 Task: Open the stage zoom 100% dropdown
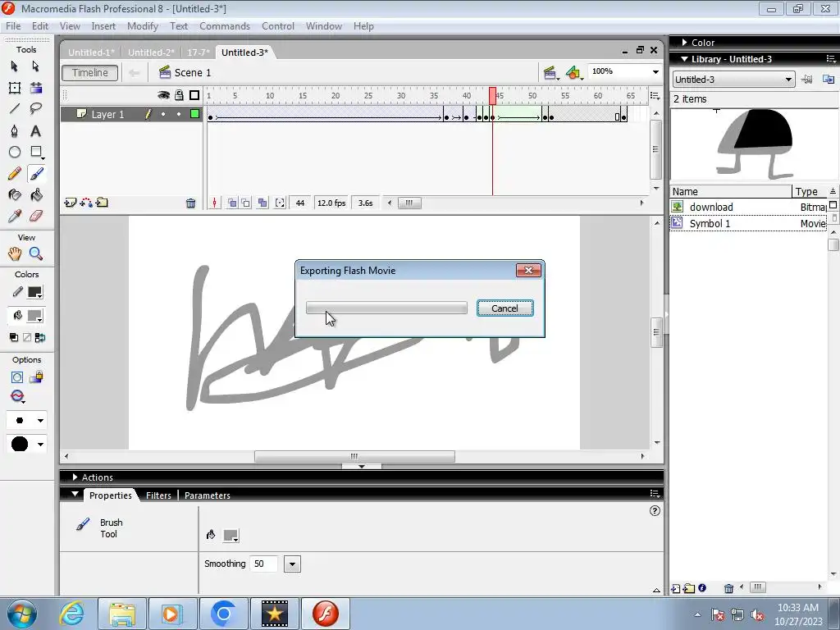click(x=655, y=72)
